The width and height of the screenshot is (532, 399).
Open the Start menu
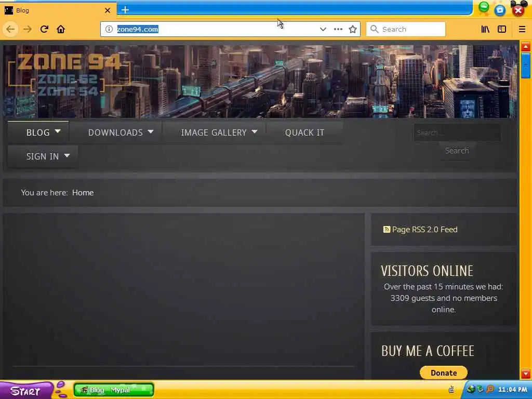26,390
